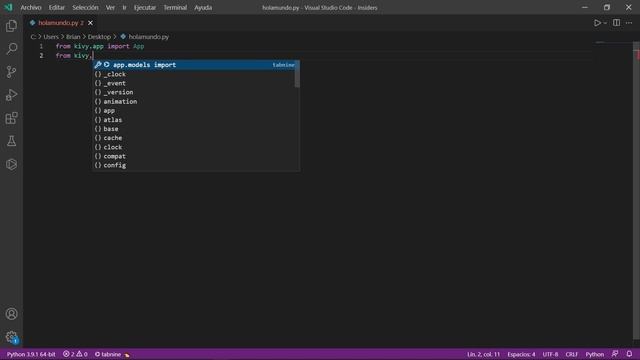Open the Source Control view
640x360 pixels.
click(x=11, y=72)
